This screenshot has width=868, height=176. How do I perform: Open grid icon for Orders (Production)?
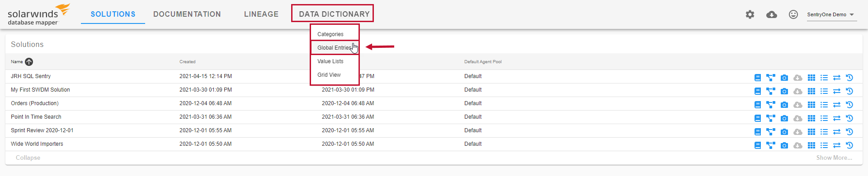(x=811, y=105)
